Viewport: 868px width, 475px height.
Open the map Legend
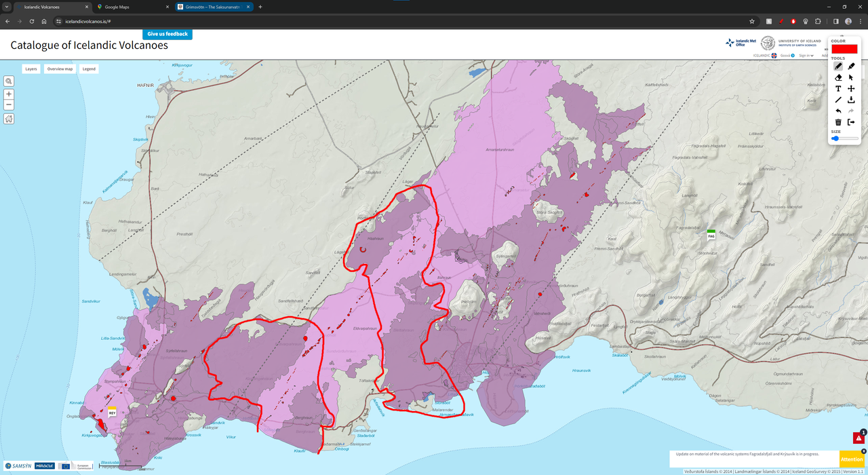pos(89,69)
